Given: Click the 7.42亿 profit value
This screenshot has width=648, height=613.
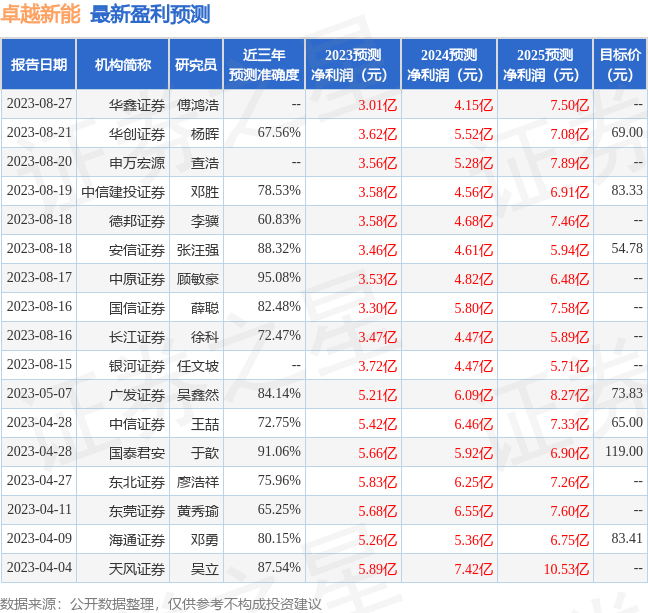Looking at the screenshot, I should click(x=474, y=569).
